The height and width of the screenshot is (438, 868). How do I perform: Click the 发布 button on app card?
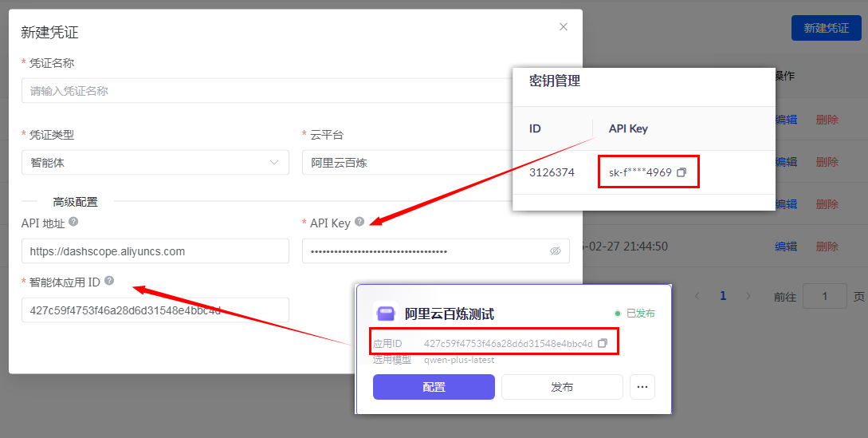click(561, 387)
